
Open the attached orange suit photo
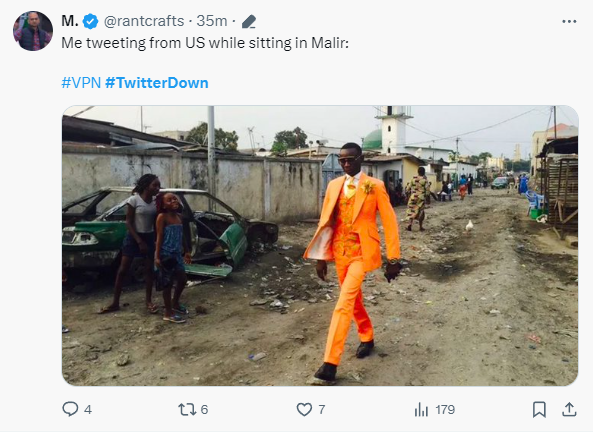click(320, 246)
